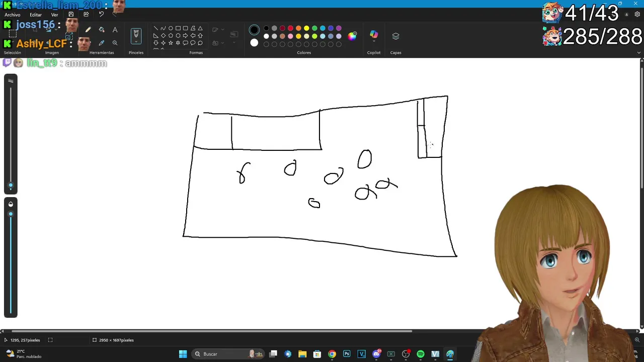This screenshot has height=362, width=644.
Task: Click the Share icon in title bar
Action: tap(86, 15)
